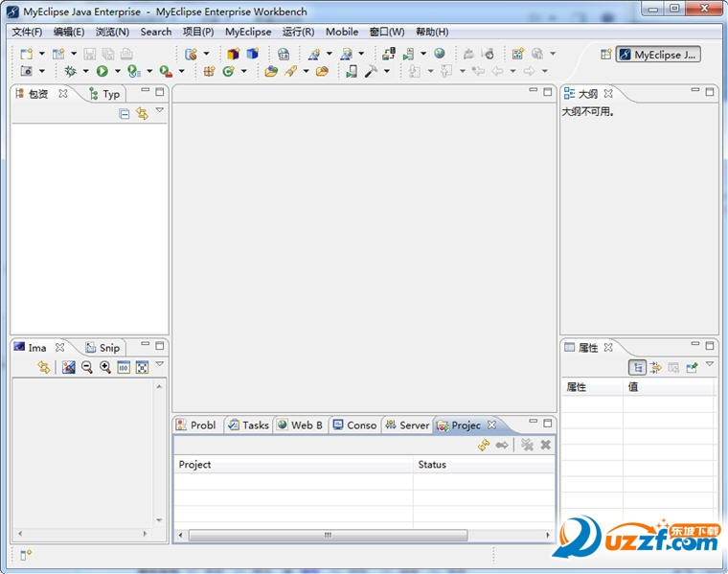Open the MyEclipse menu
This screenshot has height=574, width=728.
248,32
